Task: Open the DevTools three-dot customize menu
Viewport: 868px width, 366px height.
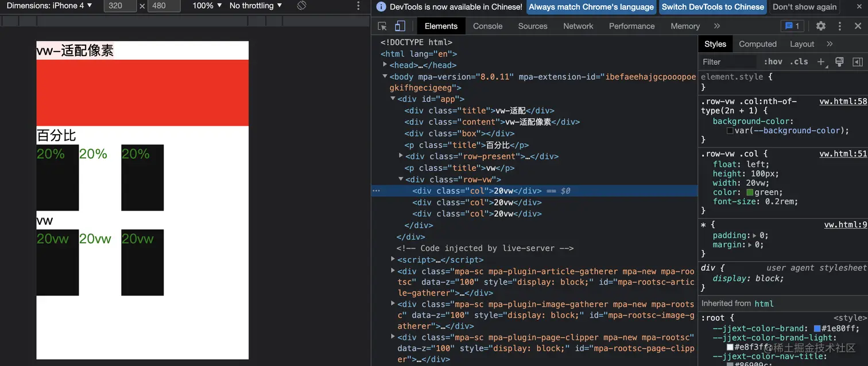Action: pos(840,26)
